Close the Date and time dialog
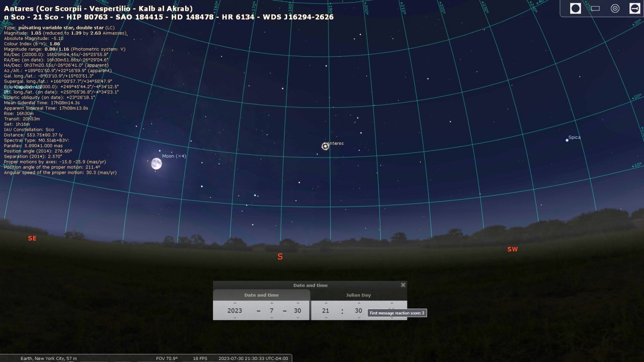Viewport: 644px width, 362px height. pos(403,285)
